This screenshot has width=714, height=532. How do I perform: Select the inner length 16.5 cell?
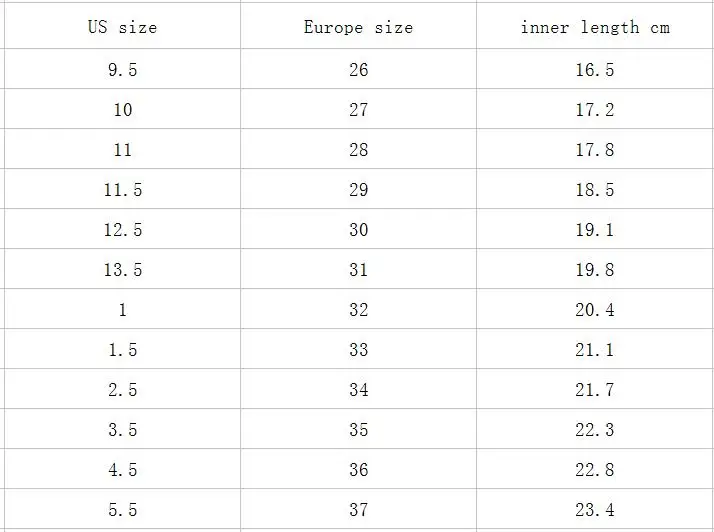(595, 69)
